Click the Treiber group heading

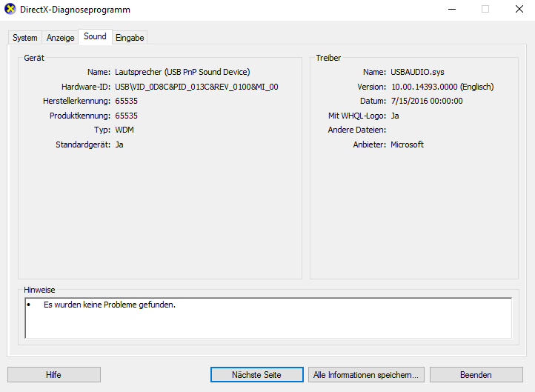point(328,58)
